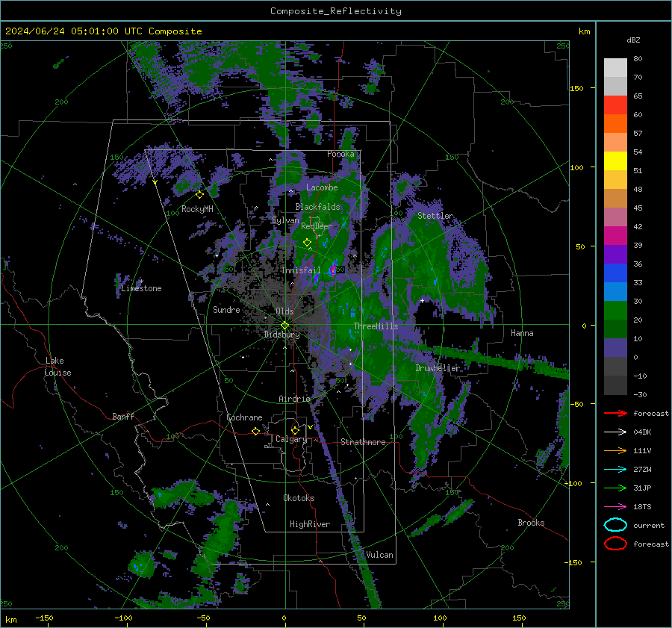Select the white 04DK arrow legend icon
The height and width of the screenshot is (628, 672).
click(x=615, y=432)
